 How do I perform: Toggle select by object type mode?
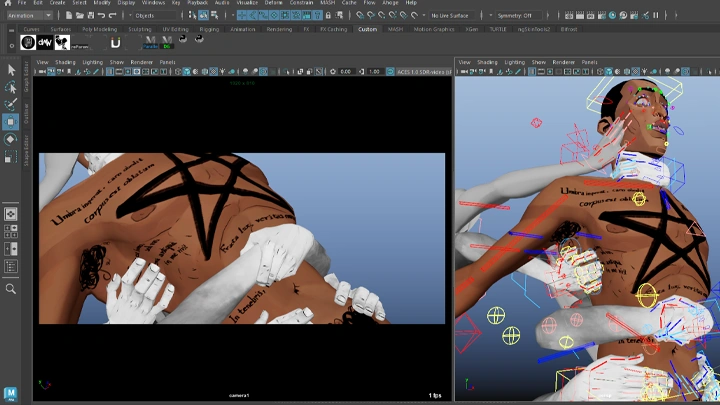(x=203, y=15)
